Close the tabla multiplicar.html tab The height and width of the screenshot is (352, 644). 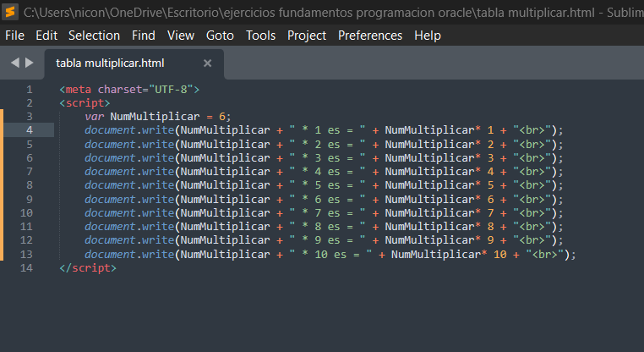click(207, 63)
